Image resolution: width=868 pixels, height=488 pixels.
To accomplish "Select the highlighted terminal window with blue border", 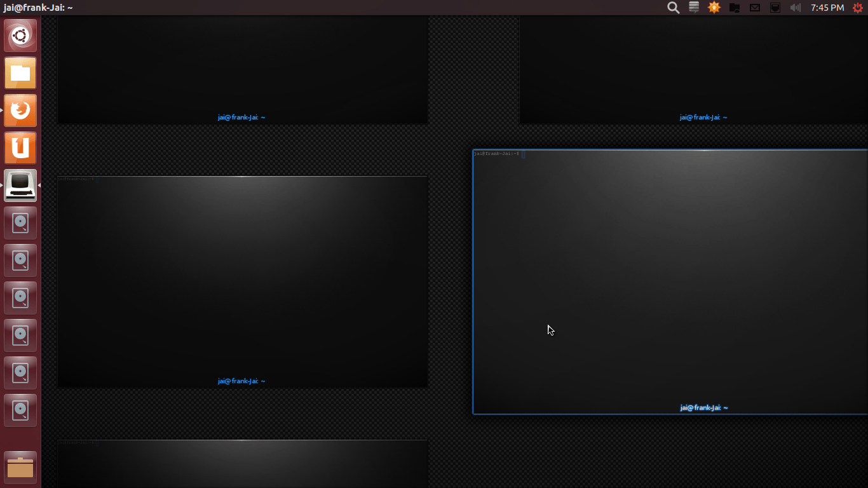I will [670, 282].
